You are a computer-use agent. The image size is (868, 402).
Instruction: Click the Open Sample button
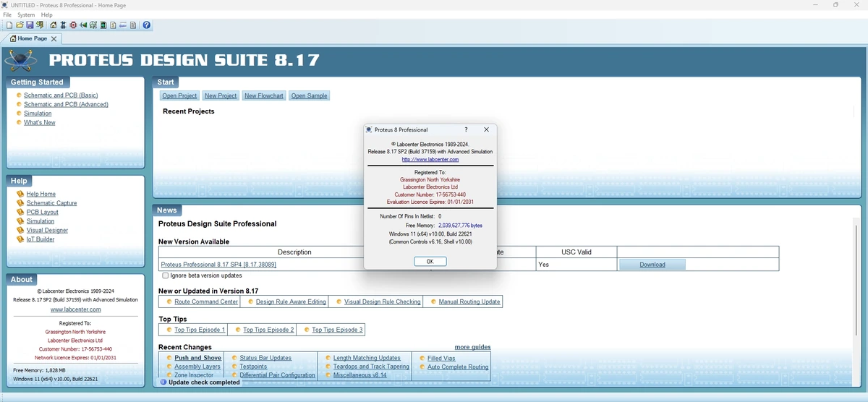pyautogui.click(x=310, y=95)
